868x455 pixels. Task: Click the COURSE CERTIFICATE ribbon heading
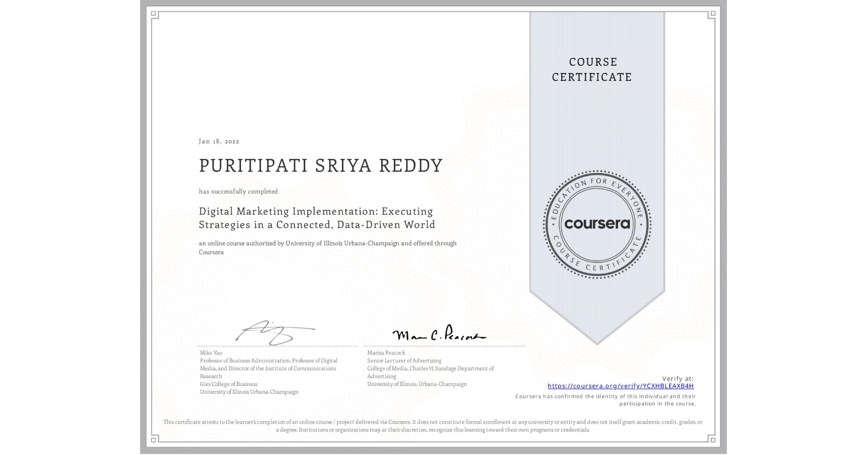pyautogui.click(x=592, y=70)
